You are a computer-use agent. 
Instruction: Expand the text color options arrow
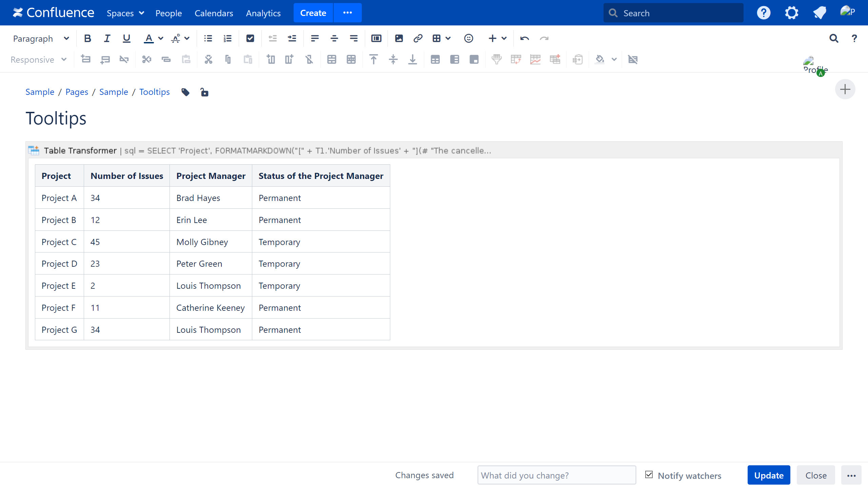point(161,39)
